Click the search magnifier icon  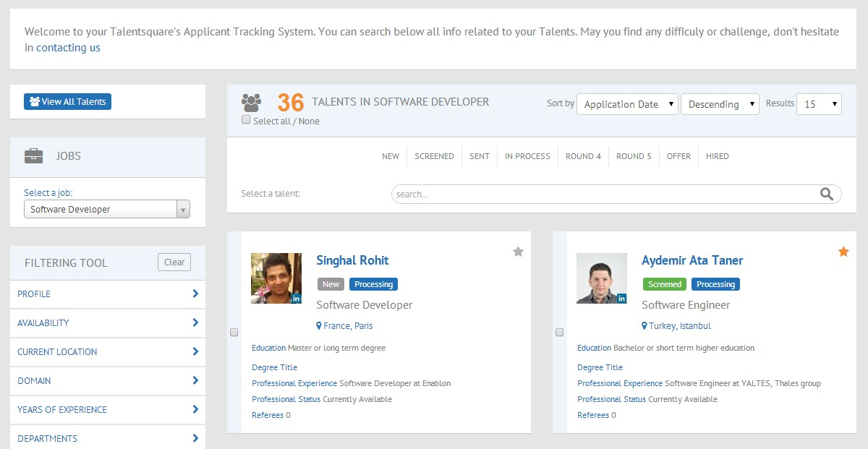tap(826, 194)
